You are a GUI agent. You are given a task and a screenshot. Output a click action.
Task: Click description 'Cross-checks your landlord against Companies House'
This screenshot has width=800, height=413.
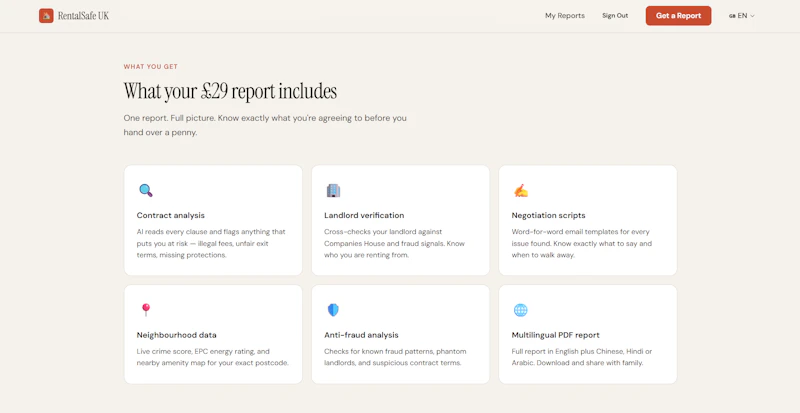tap(394, 244)
